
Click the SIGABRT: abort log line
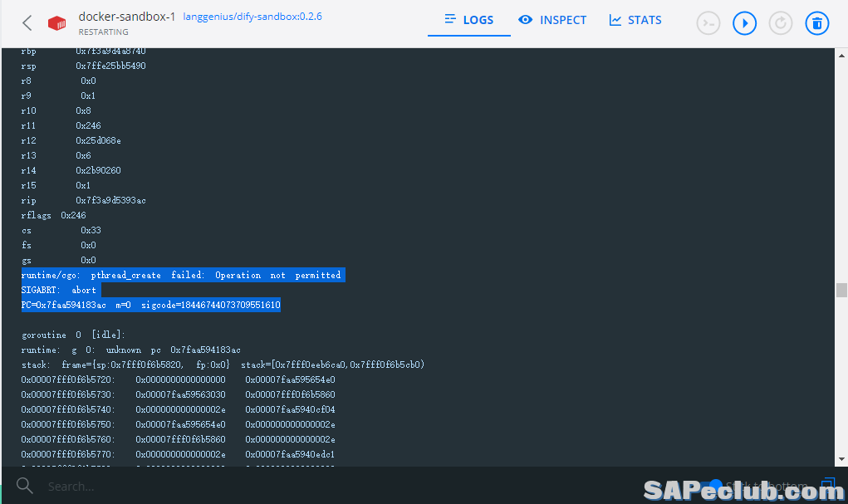pyautogui.click(x=59, y=290)
